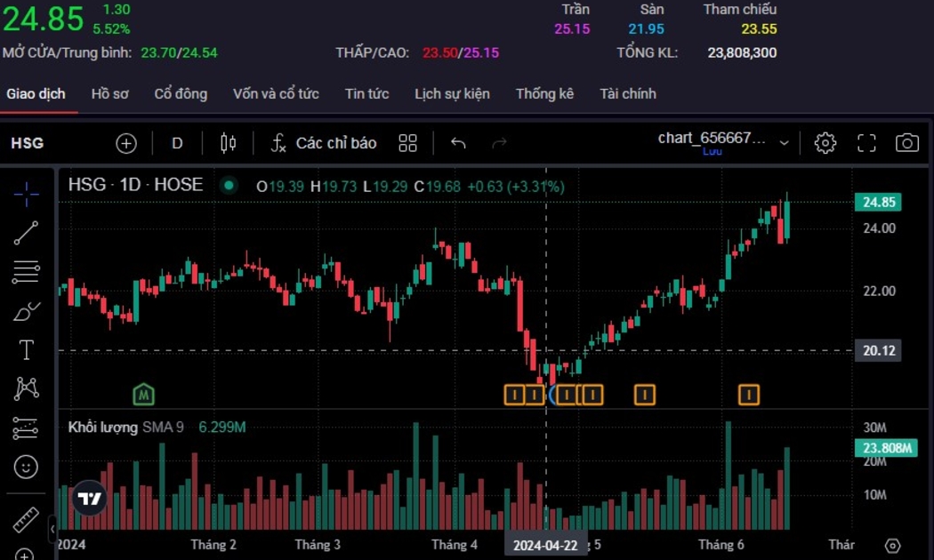Image resolution: width=934 pixels, height=560 pixels.
Task: Expand the chart_656667 layout dropdown
Action: 784,142
